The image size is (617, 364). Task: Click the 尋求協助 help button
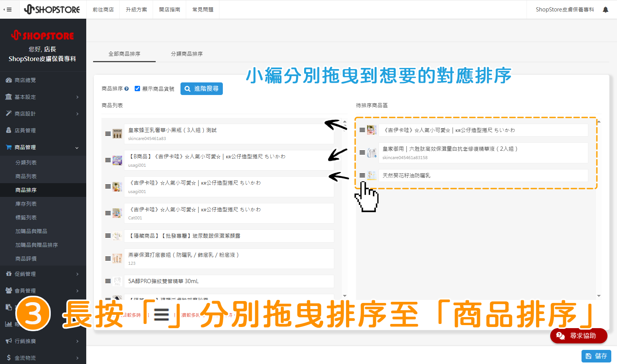point(578,336)
